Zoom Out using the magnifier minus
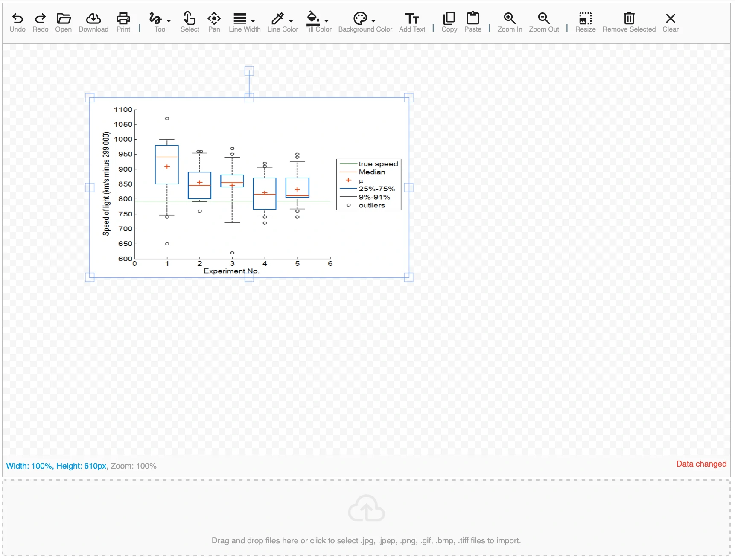This screenshot has height=560, width=735. tap(544, 18)
